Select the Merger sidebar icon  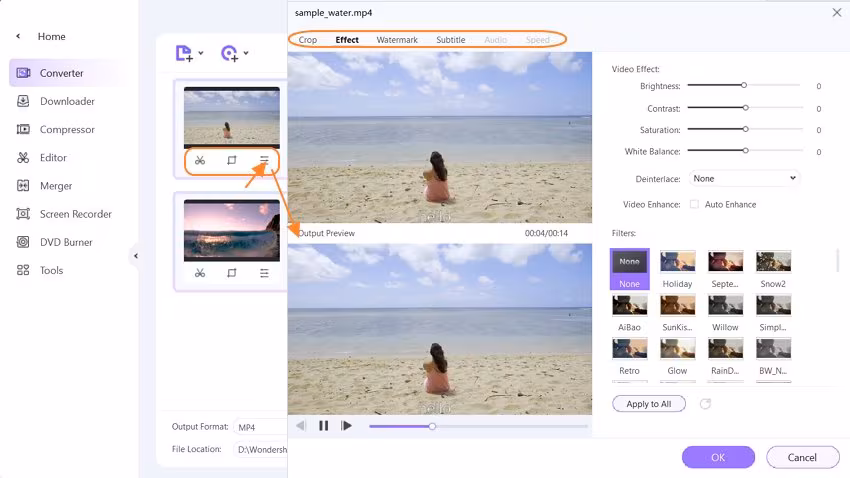[x=23, y=185]
